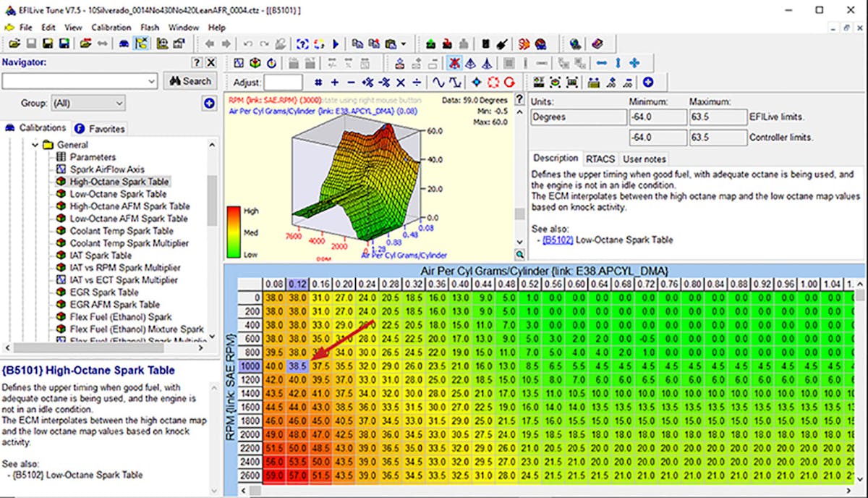Toggle the highlighted red-X 3D chart button
The height and width of the screenshot is (498, 868).
(x=454, y=63)
